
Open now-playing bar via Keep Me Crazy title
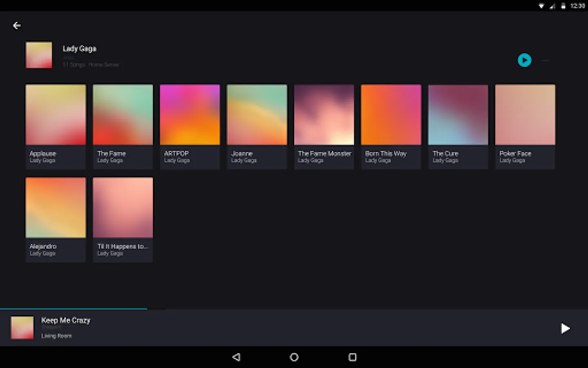66,321
